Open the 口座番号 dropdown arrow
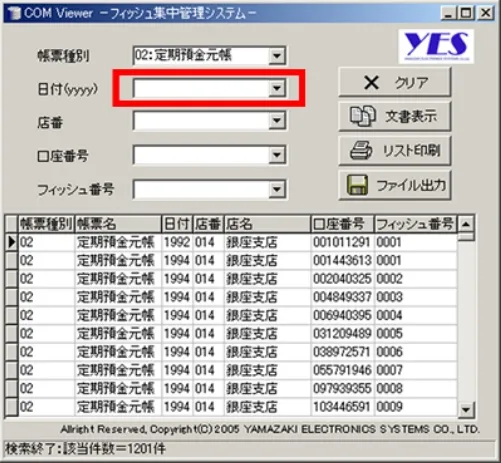This screenshot has width=501, height=463. click(277, 155)
